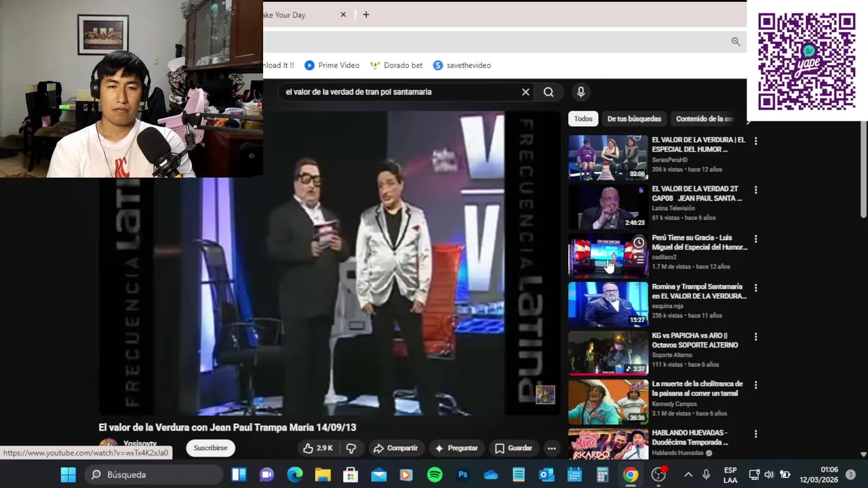This screenshot has height=488, width=868.
Task: Launch Microsoft Edge from taskbar
Action: [x=295, y=474]
